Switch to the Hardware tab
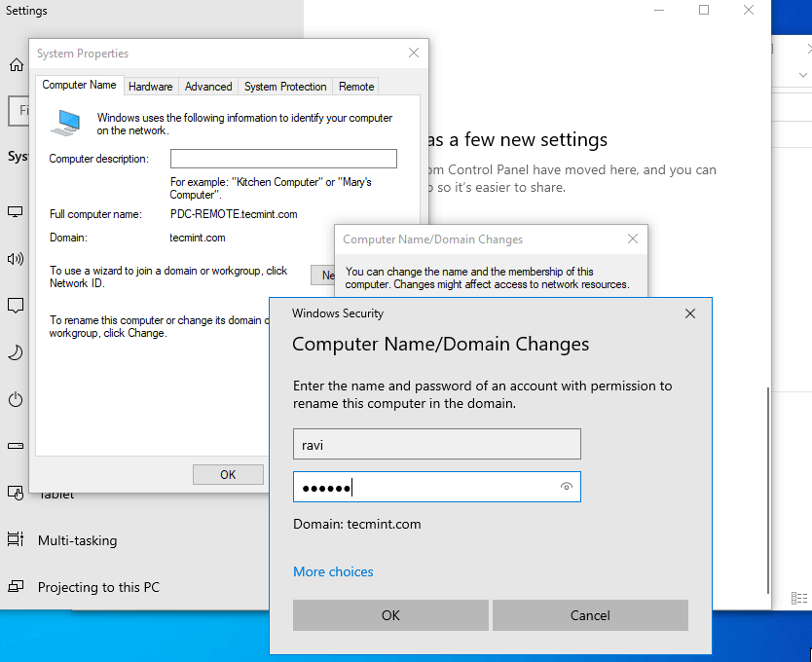 coord(151,87)
